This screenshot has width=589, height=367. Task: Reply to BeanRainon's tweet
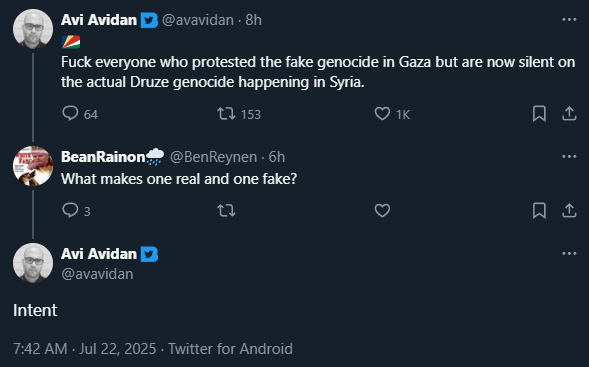point(70,210)
